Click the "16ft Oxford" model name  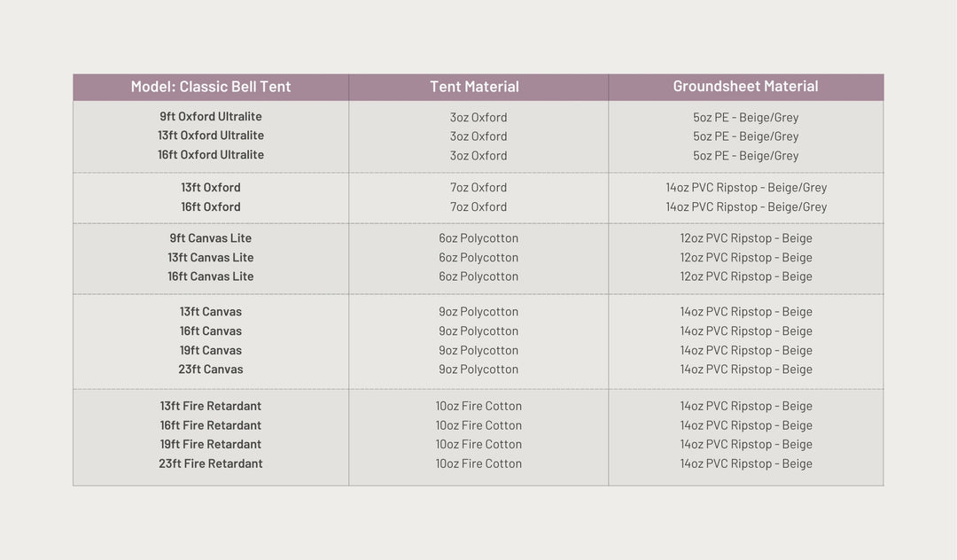click(x=211, y=207)
